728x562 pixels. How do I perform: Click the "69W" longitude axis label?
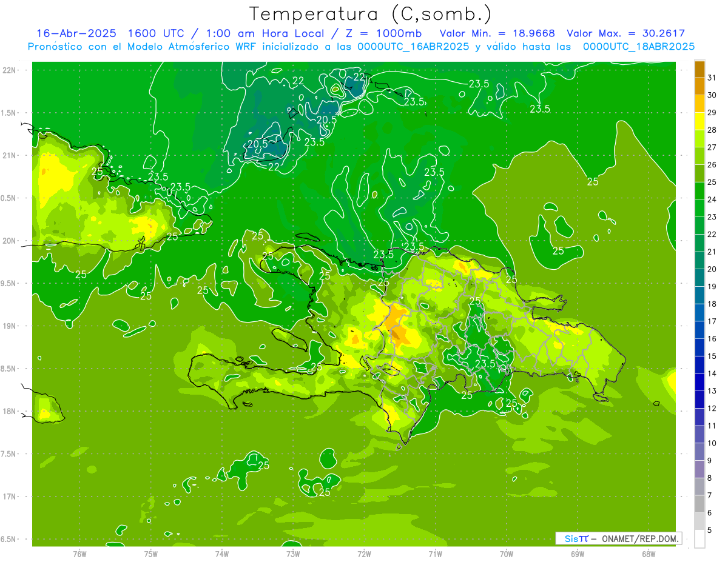578,554
